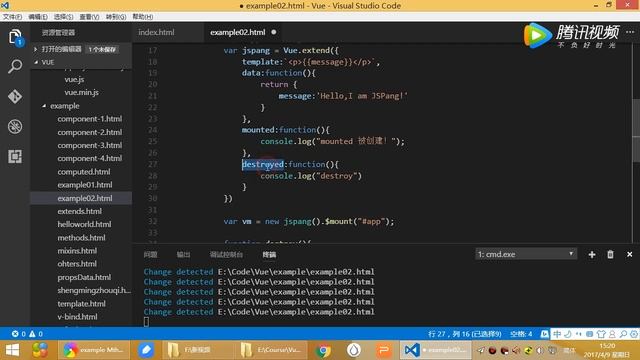Kill the terminal with trash icon
The width and height of the screenshot is (640, 360).
tap(610, 254)
